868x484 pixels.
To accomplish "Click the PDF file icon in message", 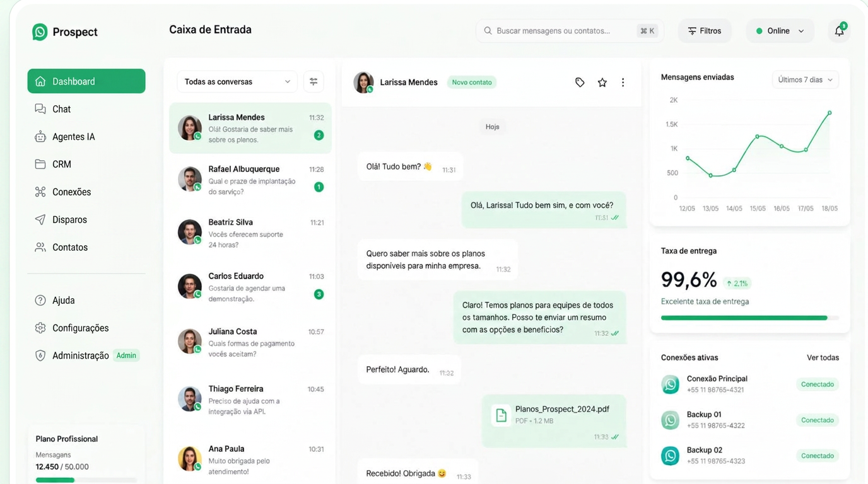I will [x=501, y=415].
